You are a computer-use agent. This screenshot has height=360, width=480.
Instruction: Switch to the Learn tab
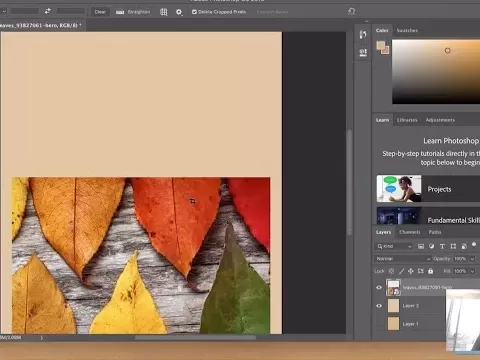click(382, 120)
